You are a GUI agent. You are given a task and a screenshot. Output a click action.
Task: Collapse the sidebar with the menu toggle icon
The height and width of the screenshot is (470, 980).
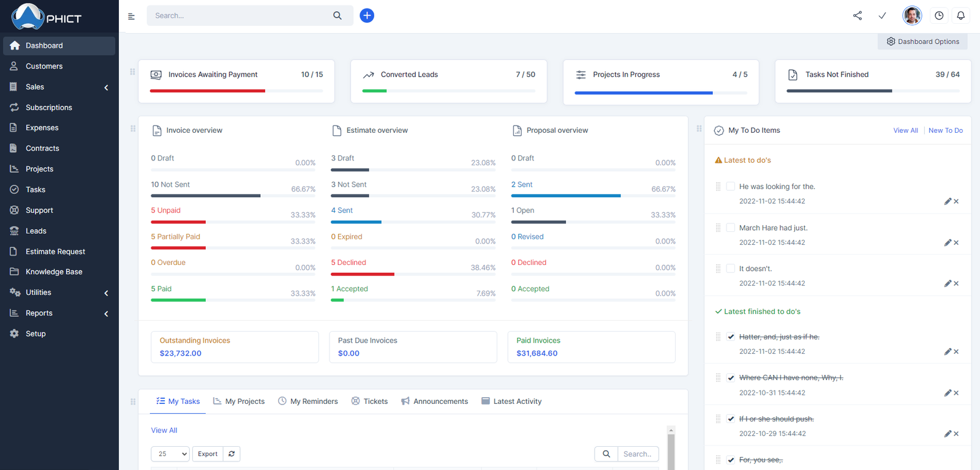pos(131,17)
